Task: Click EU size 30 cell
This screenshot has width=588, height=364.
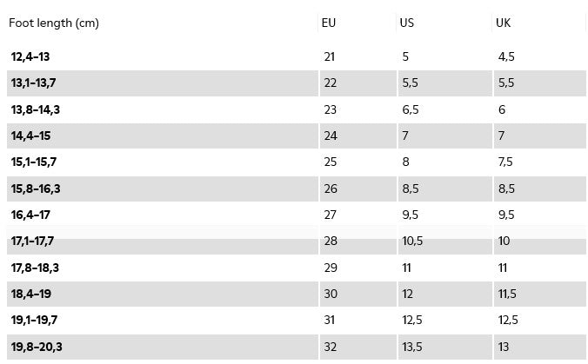Action: pos(330,295)
